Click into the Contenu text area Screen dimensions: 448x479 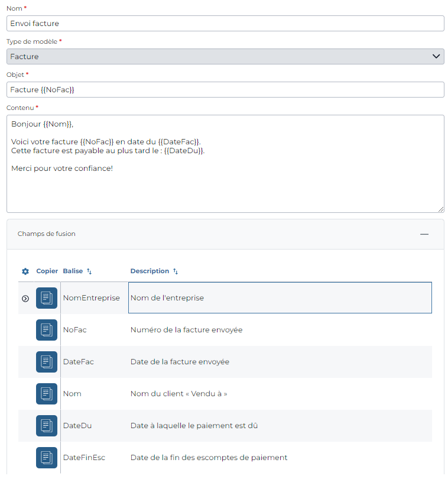click(225, 164)
